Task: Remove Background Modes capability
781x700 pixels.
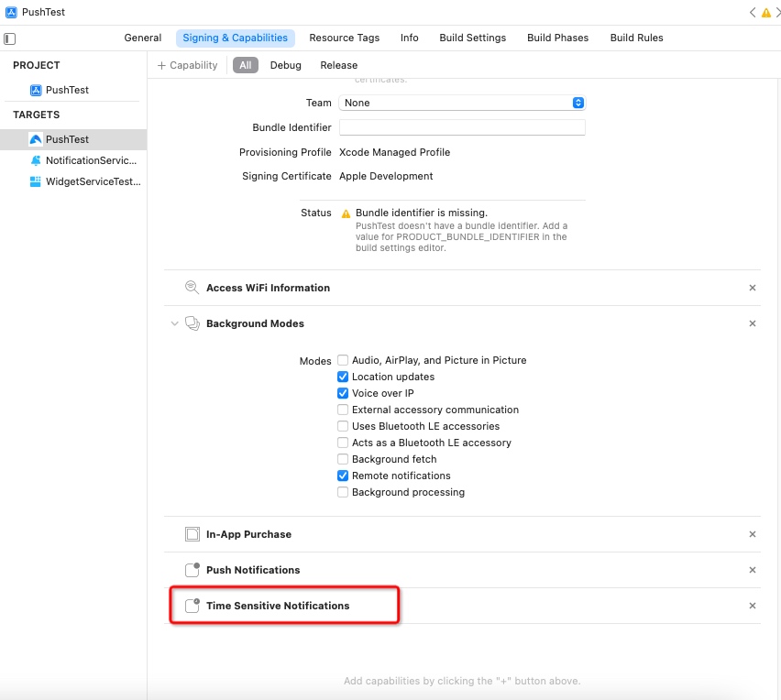Action: click(753, 323)
